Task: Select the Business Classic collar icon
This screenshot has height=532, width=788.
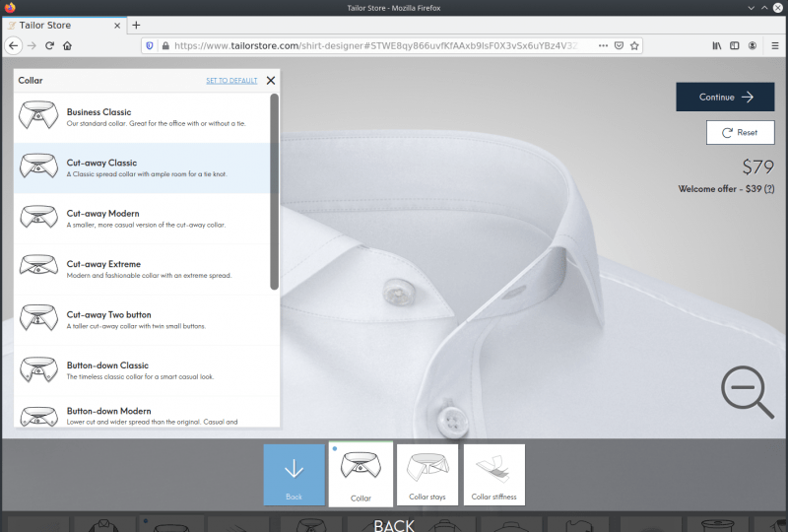Action: 38,115
